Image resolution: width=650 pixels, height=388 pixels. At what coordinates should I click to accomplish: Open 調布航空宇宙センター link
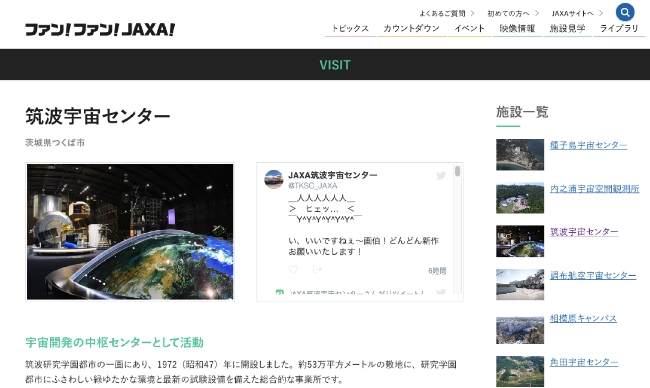point(593,276)
